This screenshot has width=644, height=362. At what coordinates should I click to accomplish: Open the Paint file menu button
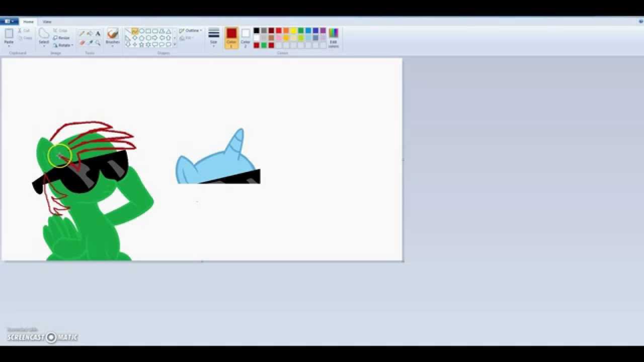[x=9, y=22]
